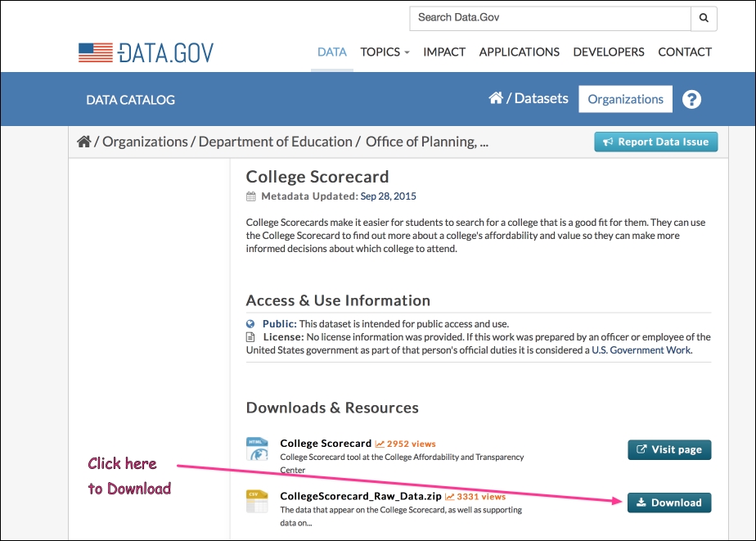This screenshot has width=756, height=541.
Task: Open the Datasets link in catalog bar
Action: coord(542,98)
